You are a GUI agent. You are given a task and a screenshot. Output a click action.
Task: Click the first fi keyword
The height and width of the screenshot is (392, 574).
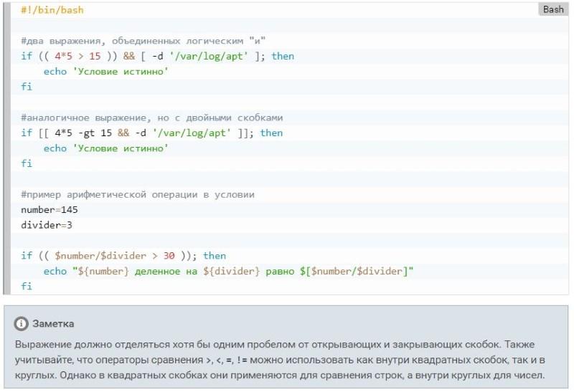[x=27, y=87]
